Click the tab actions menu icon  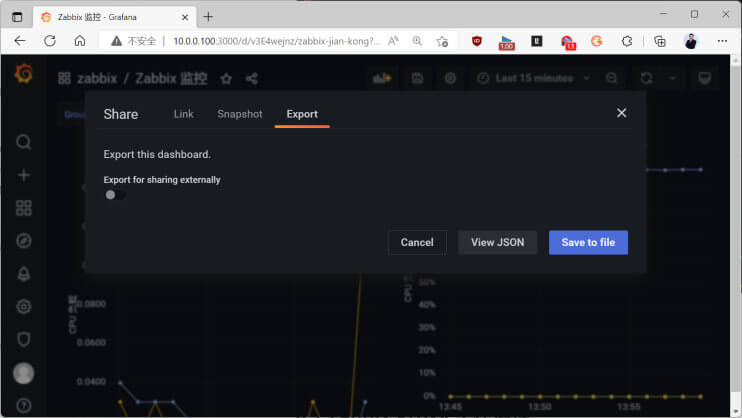tap(17, 17)
